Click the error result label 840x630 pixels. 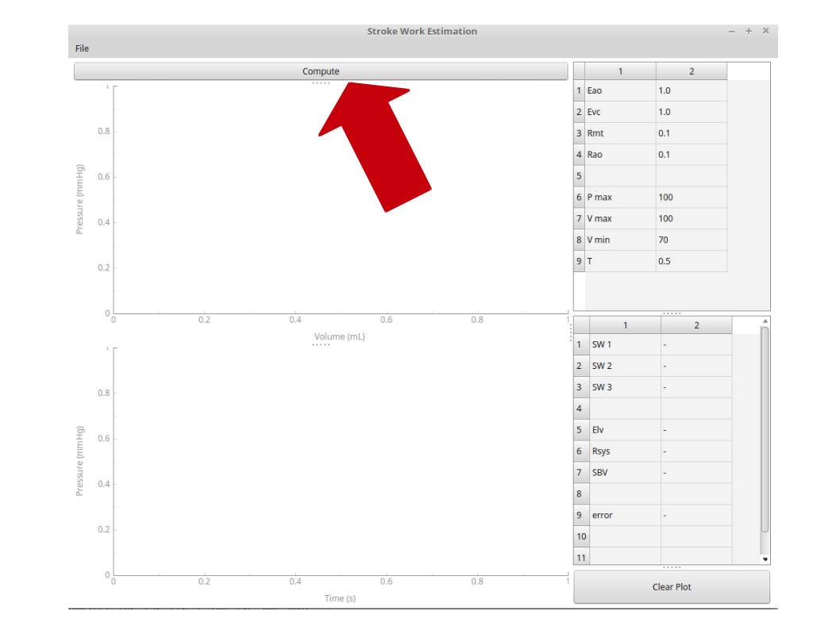[x=625, y=516]
